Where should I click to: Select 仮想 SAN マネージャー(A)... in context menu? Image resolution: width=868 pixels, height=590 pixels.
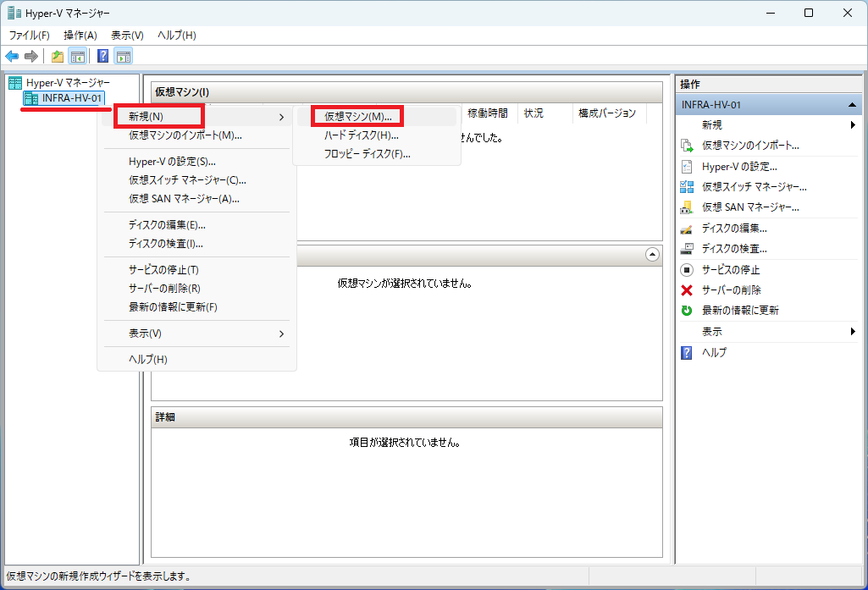click(196, 199)
